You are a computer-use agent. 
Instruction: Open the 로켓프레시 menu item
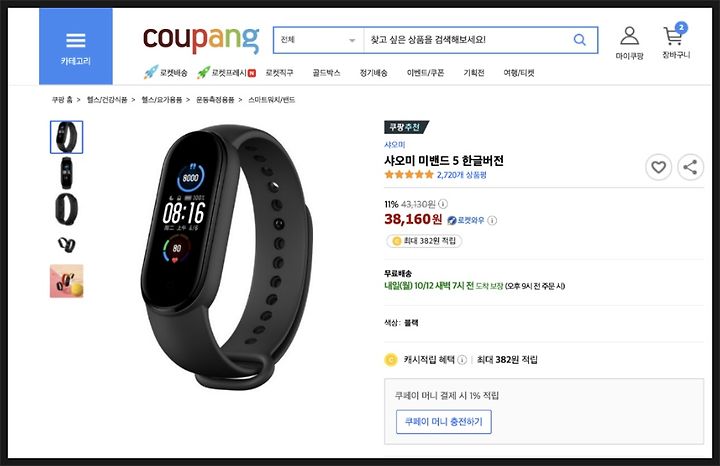[226, 73]
